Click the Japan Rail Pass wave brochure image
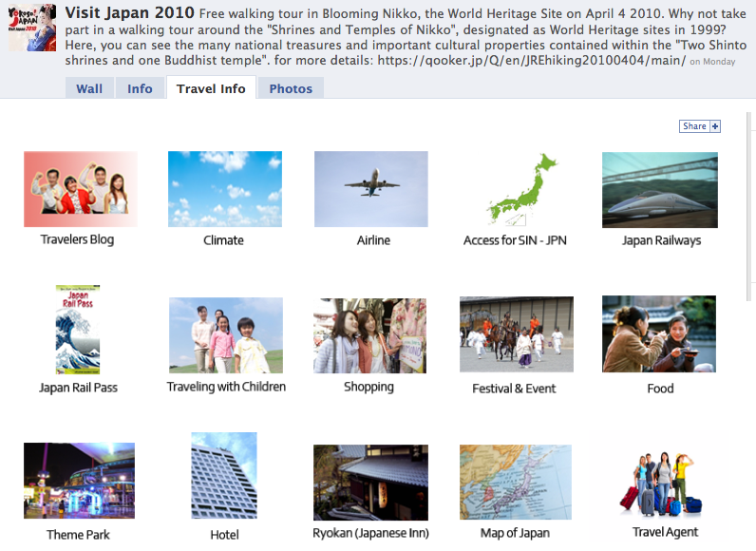Image resolution: width=756 pixels, height=551 pixels. click(78, 330)
